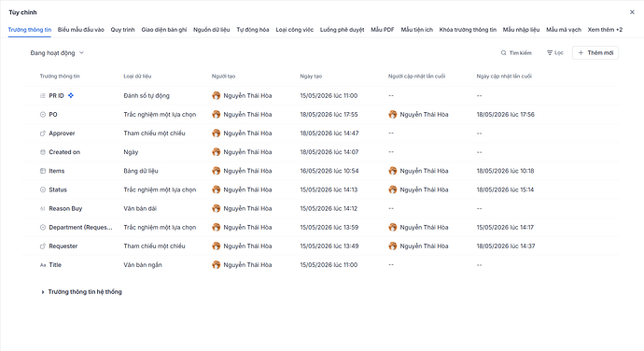
Task: Open the Created on field name
Action: (x=64, y=152)
